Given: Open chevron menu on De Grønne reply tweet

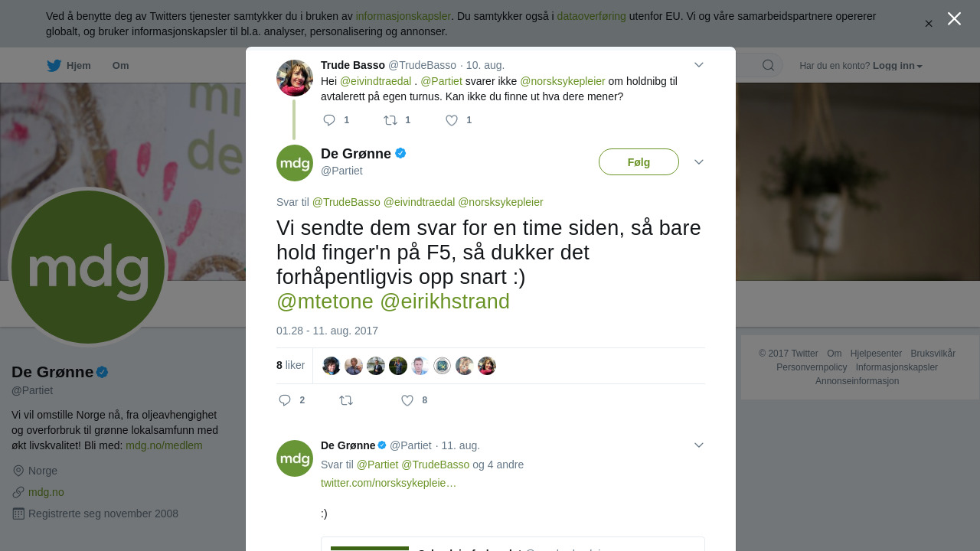Looking at the screenshot, I should click(698, 445).
